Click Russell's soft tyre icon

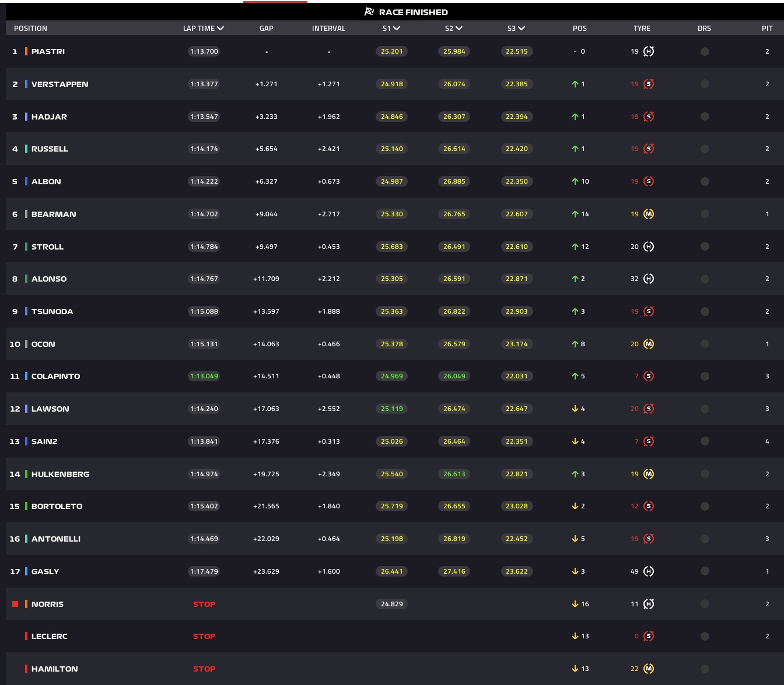648,149
